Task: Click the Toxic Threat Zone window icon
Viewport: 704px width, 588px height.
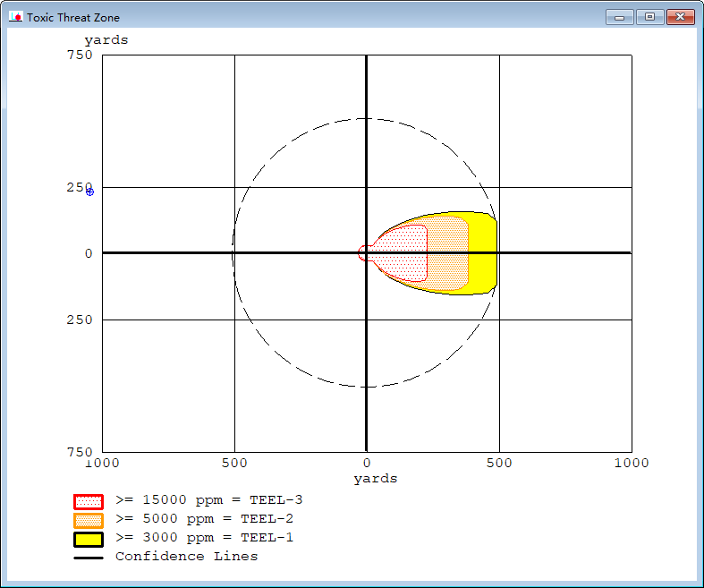Action: tap(16, 17)
